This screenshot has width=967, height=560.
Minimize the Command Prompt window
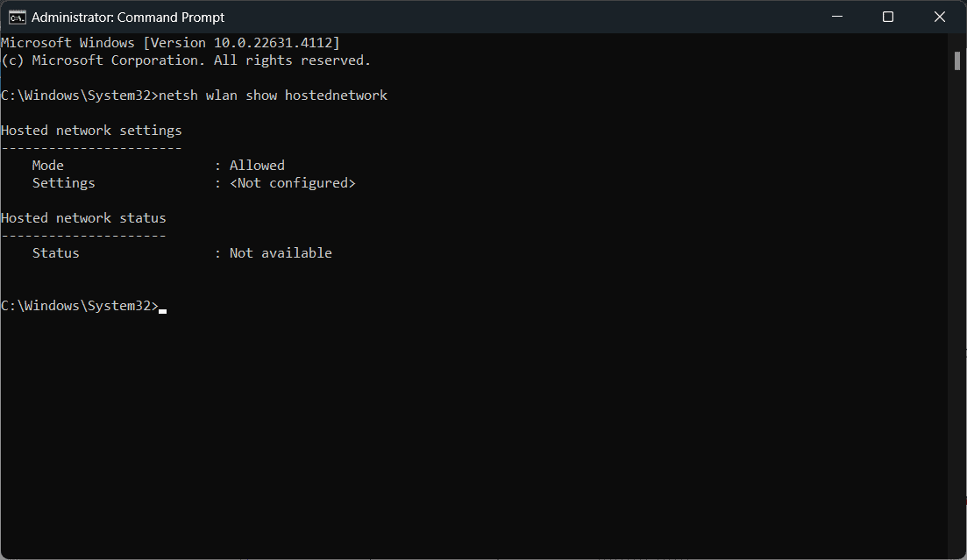click(x=837, y=17)
